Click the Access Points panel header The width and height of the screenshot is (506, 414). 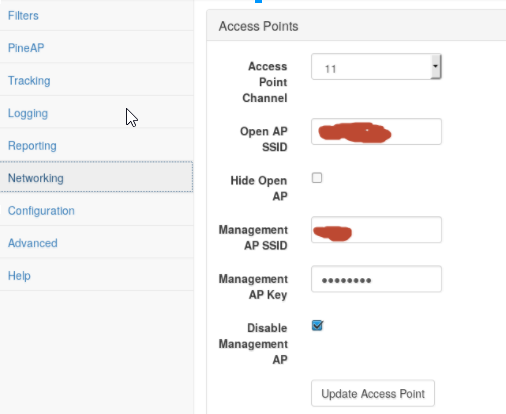click(356, 26)
